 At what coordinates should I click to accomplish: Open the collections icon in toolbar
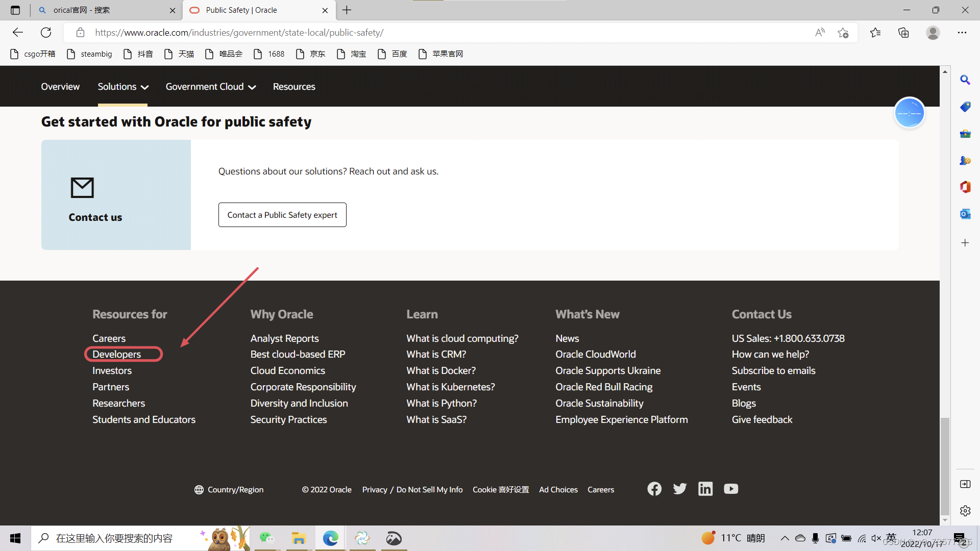click(x=903, y=33)
